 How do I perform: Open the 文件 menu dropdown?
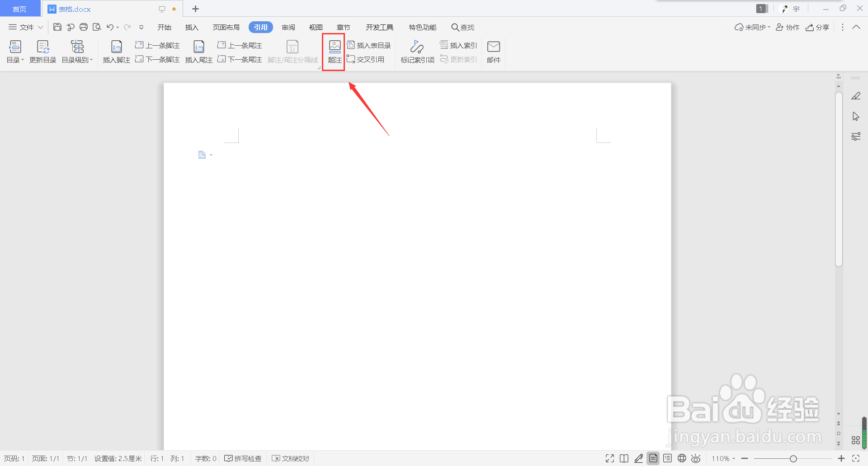26,27
